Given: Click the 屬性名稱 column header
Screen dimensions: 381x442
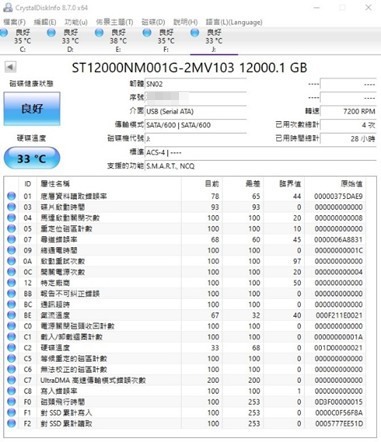Looking at the screenshot, I should 55,184.
